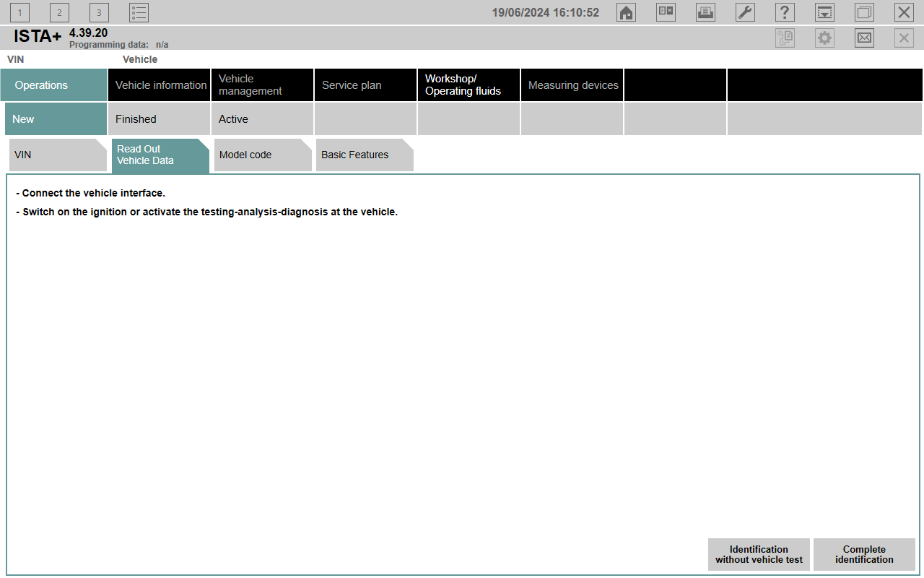The image size is (924, 578).
Task: Click the version number 4.39.20
Action: pos(88,33)
